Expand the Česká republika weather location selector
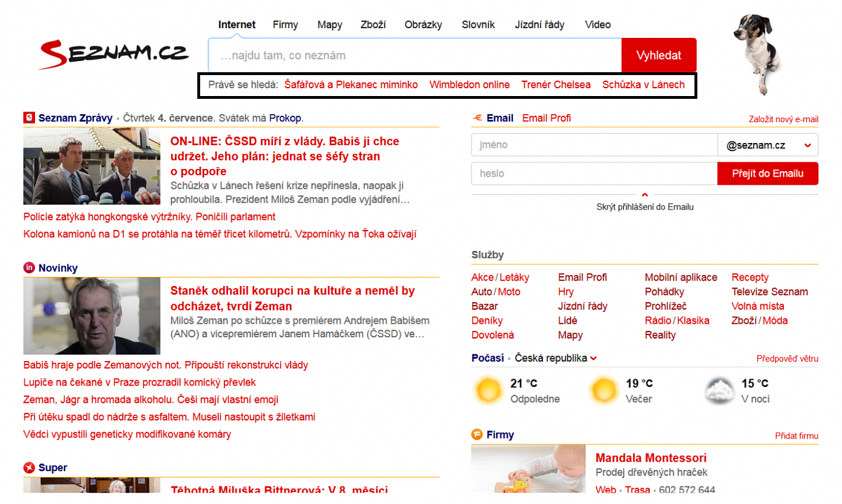 pyautogui.click(x=556, y=358)
